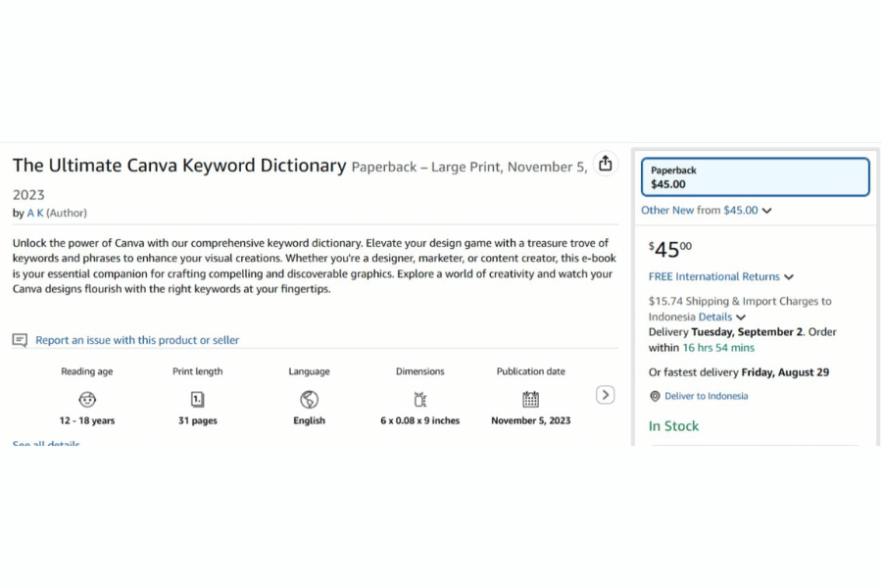This screenshot has height=588, width=882.
Task: Click the Dimensions icon
Action: click(x=419, y=399)
